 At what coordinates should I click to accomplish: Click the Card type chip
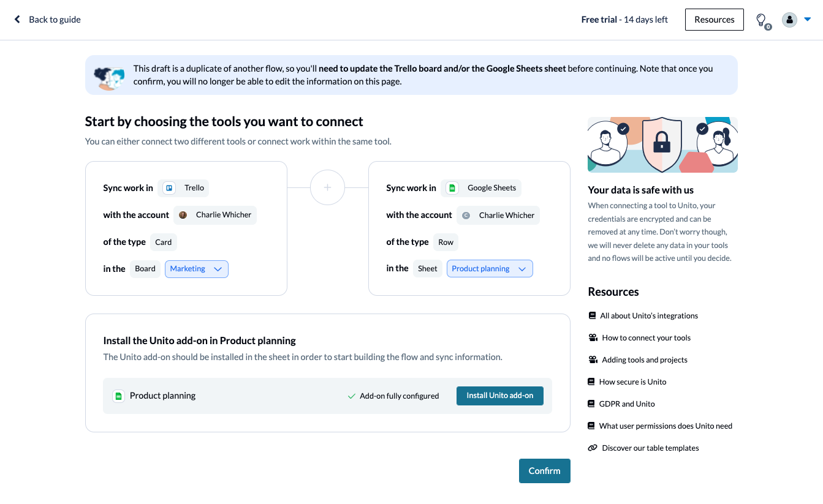pos(164,242)
